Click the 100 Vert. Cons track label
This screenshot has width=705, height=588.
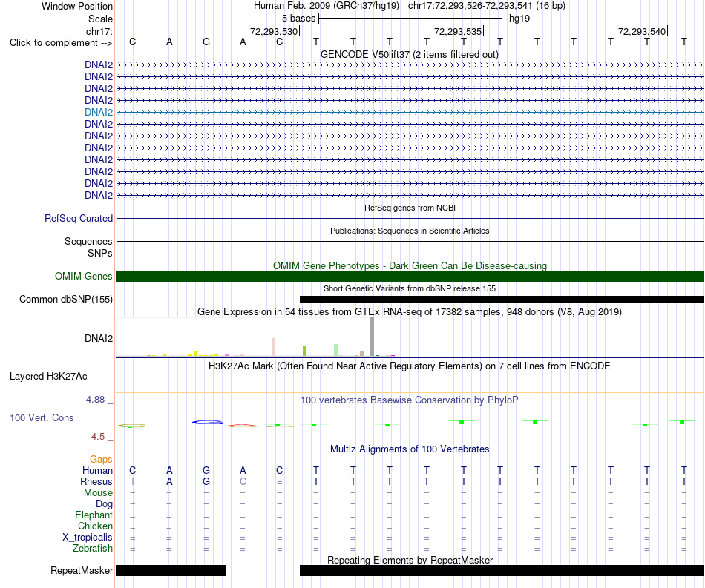click(42, 417)
